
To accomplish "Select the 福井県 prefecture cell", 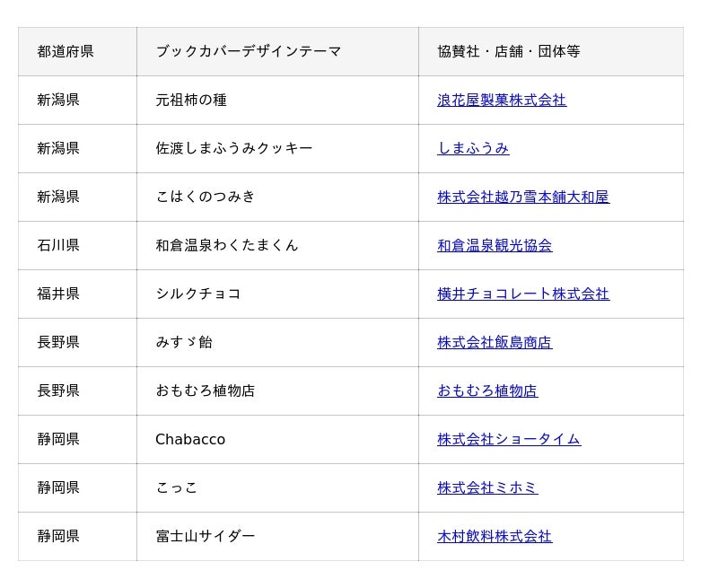I will (58, 294).
